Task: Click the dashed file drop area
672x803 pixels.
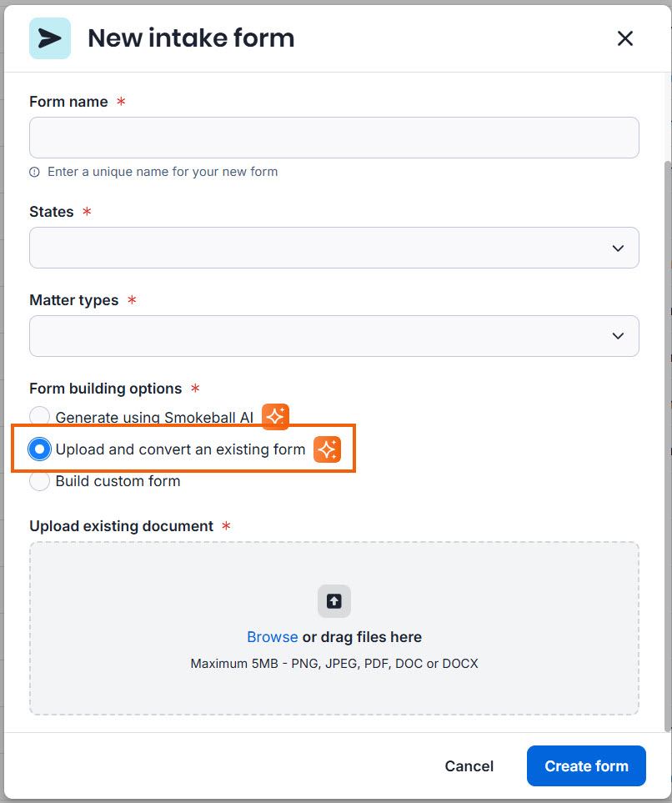Action: coord(334,629)
